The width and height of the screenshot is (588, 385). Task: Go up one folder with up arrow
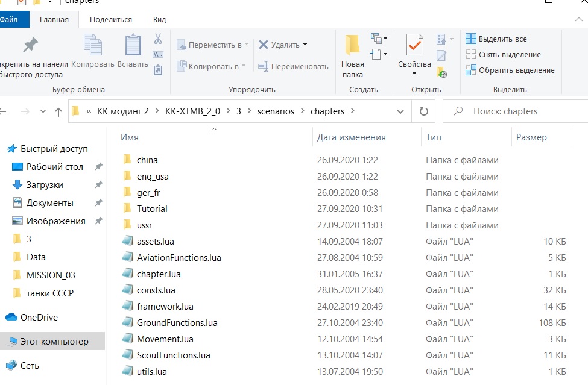pyautogui.click(x=58, y=111)
